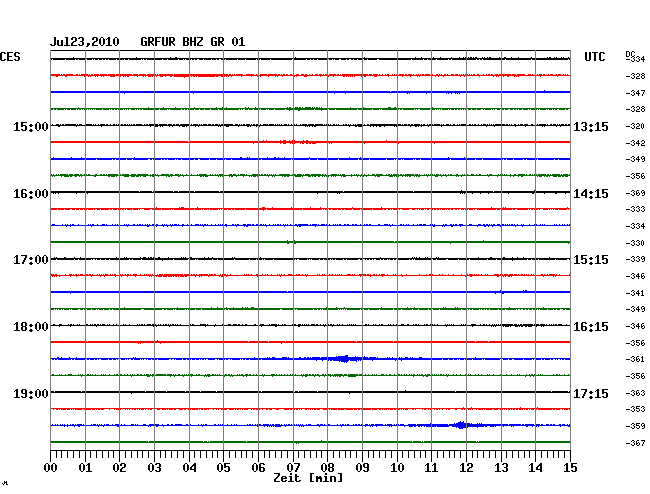Select the DC offset value -341

coord(635,293)
